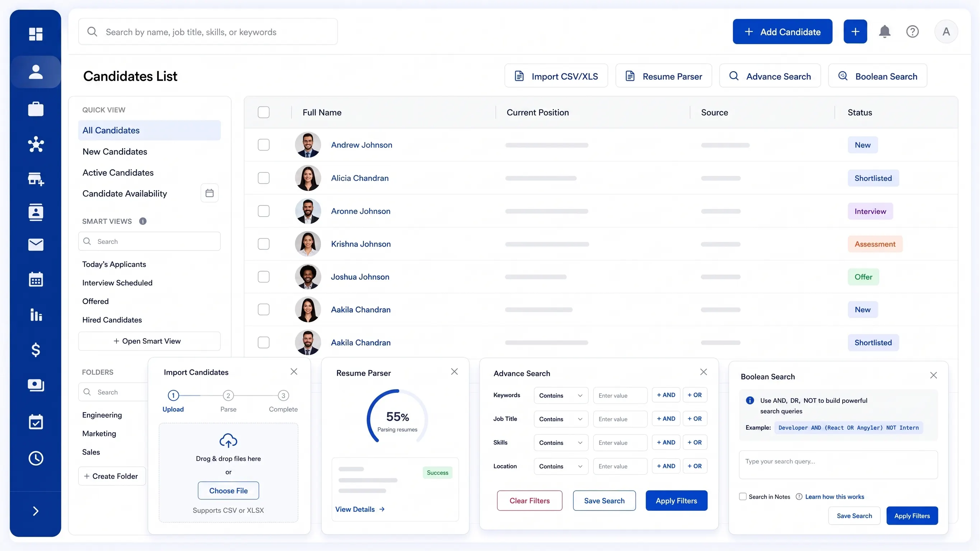Open the storefront plus icon in sidebar

click(36, 178)
